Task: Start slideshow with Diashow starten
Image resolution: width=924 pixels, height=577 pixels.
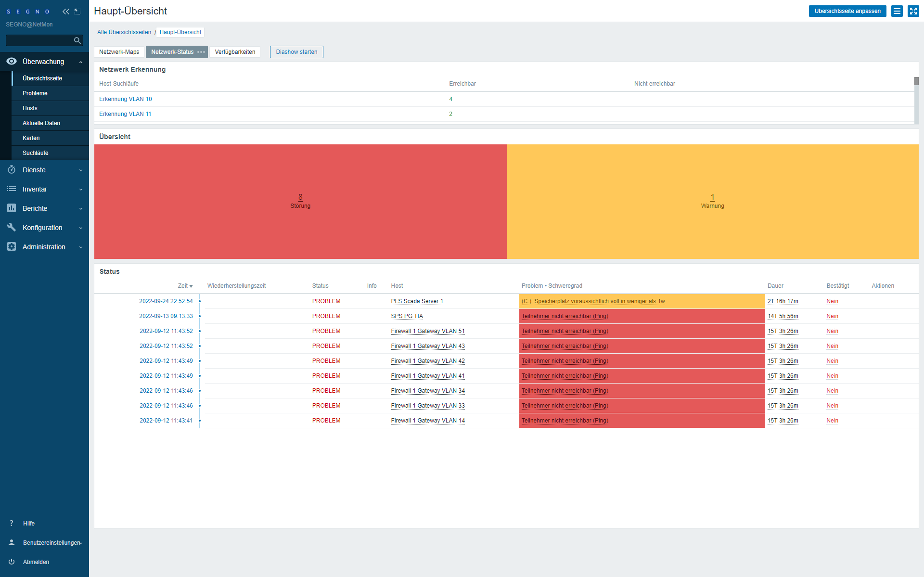Action: 296,52
